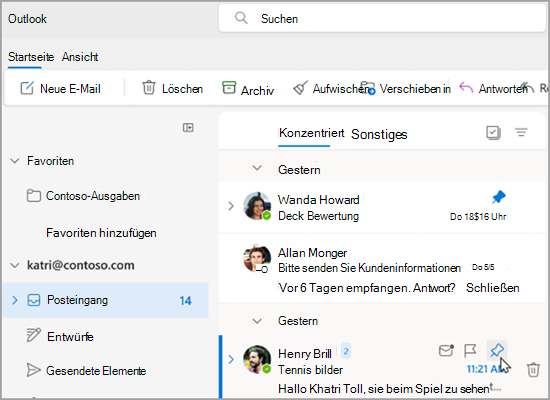Click the Suchen search field
550x400 pixels.
coord(382,18)
